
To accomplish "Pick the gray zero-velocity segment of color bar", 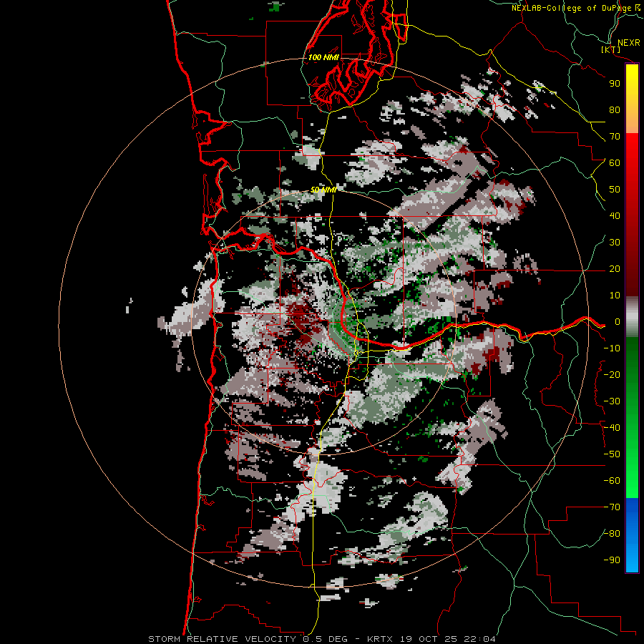I will (x=632, y=317).
